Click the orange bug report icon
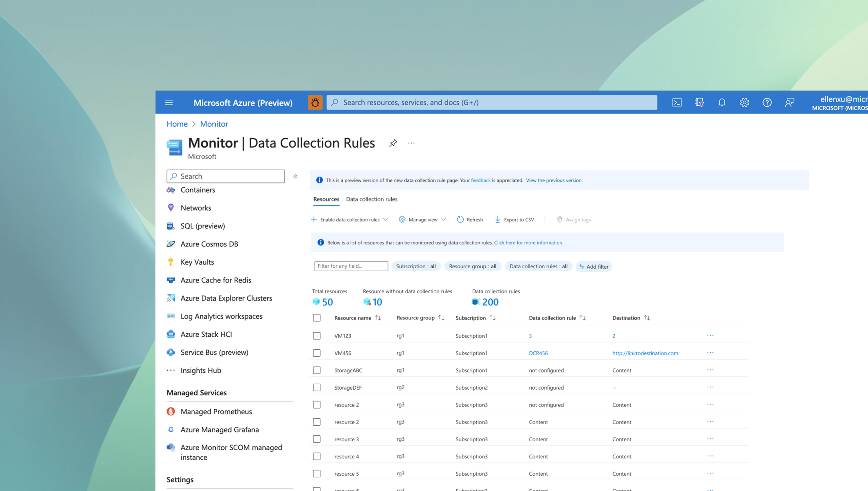This screenshot has width=868, height=491. (315, 103)
